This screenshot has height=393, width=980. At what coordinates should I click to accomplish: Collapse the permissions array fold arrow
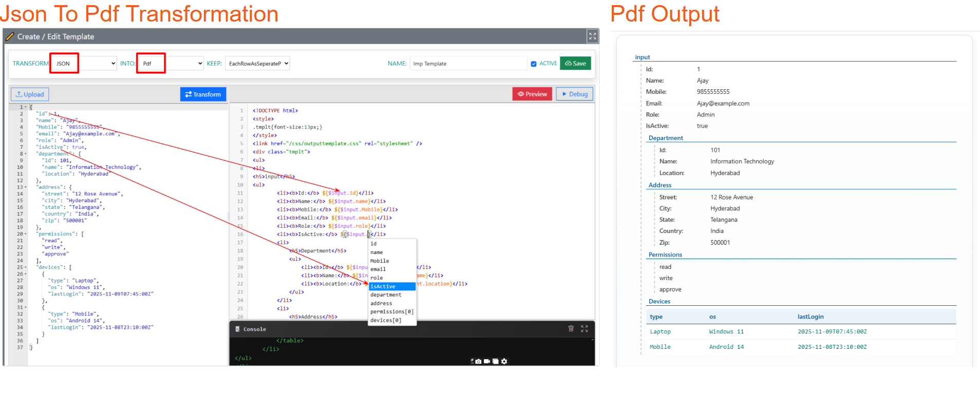tap(26, 234)
